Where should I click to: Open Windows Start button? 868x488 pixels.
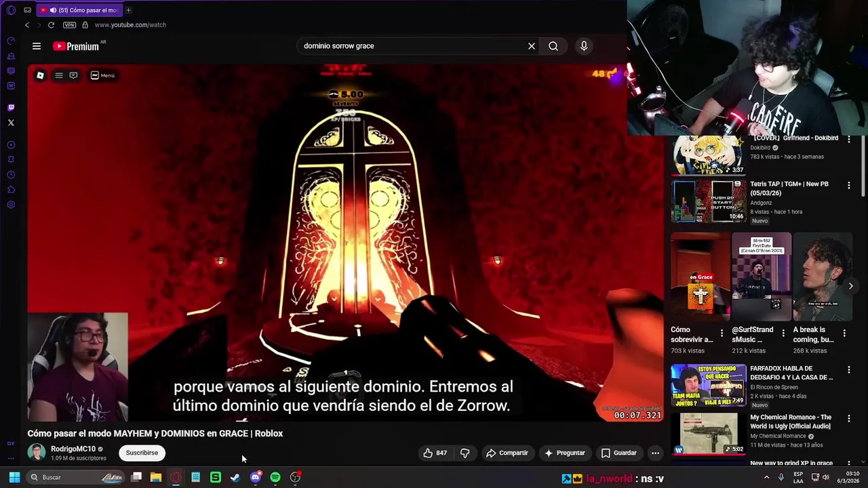14,477
